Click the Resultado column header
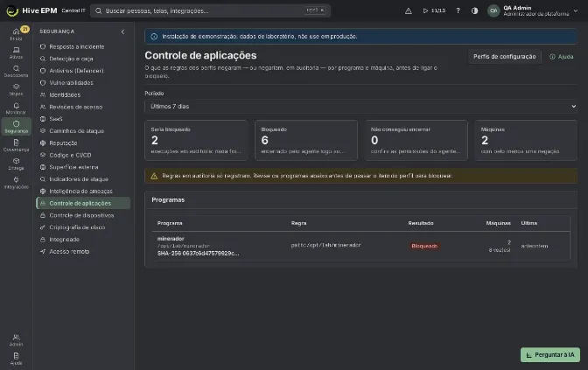The width and height of the screenshot is (588, 370). [421, 223]
